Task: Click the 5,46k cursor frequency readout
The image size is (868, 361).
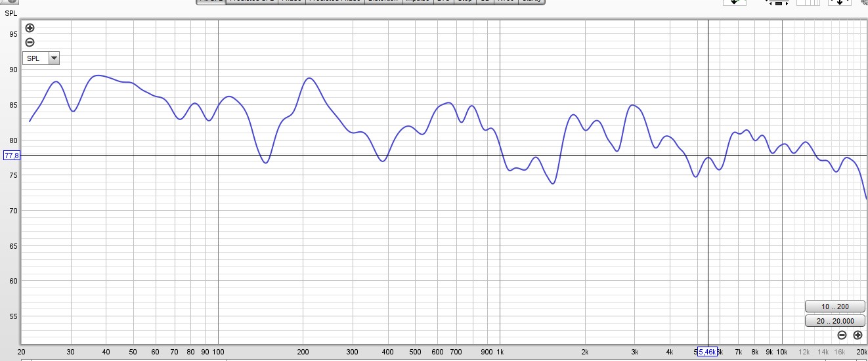Action: point(707,352)
